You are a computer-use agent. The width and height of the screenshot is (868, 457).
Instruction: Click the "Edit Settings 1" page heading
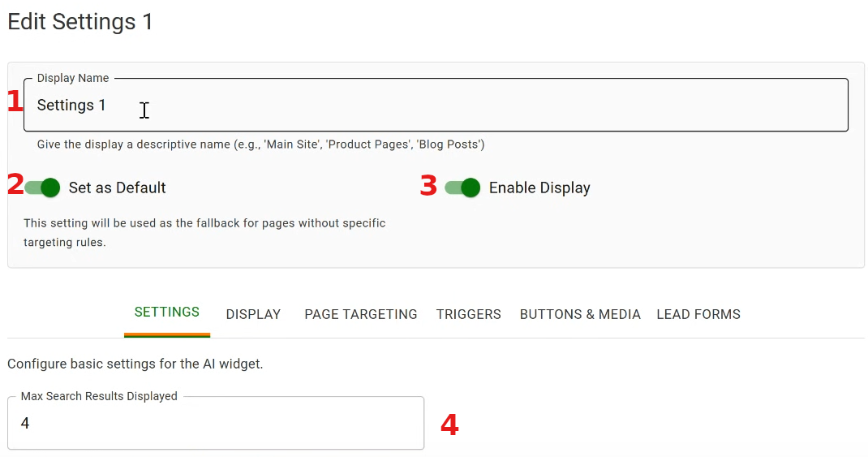click(x=80, y=22)
